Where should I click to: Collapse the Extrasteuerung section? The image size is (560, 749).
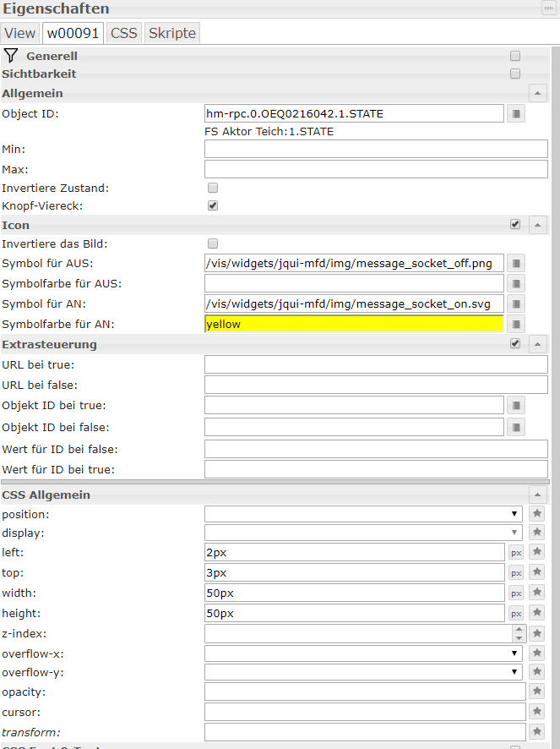click(537, 344)
